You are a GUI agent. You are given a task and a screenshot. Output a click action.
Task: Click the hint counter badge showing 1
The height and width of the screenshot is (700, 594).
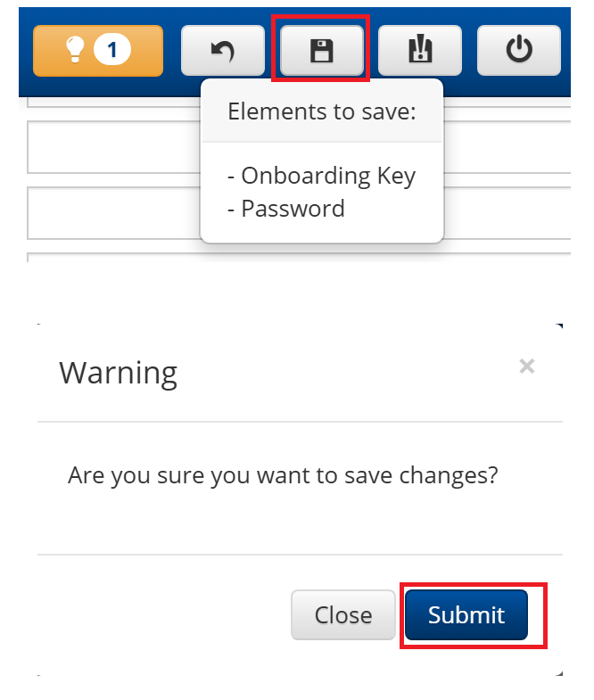click(x=112, y=50)
